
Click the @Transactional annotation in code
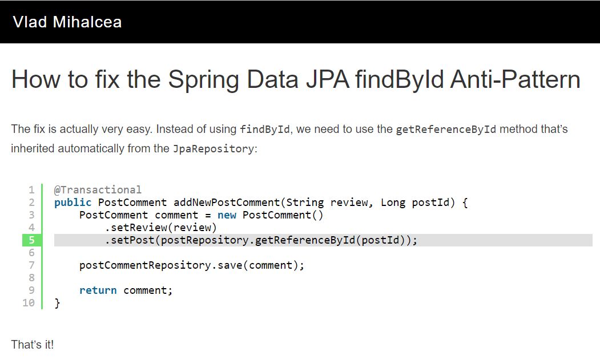98,189
